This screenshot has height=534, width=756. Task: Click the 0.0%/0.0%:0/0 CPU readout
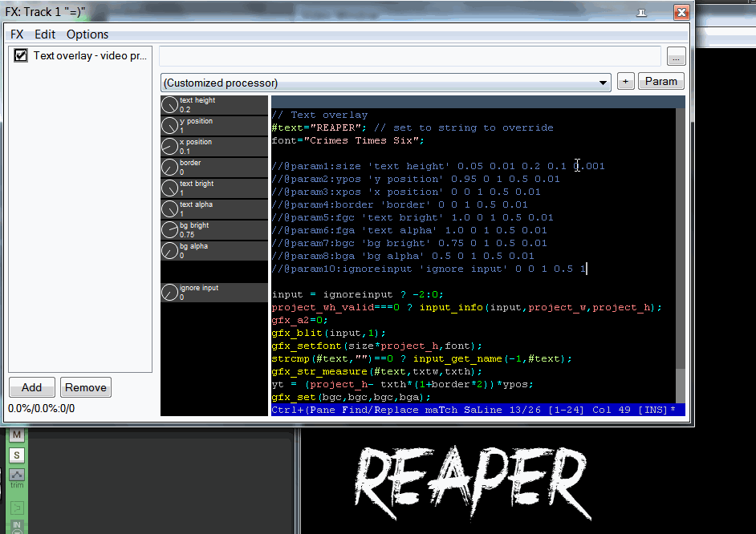pos(42,409)
